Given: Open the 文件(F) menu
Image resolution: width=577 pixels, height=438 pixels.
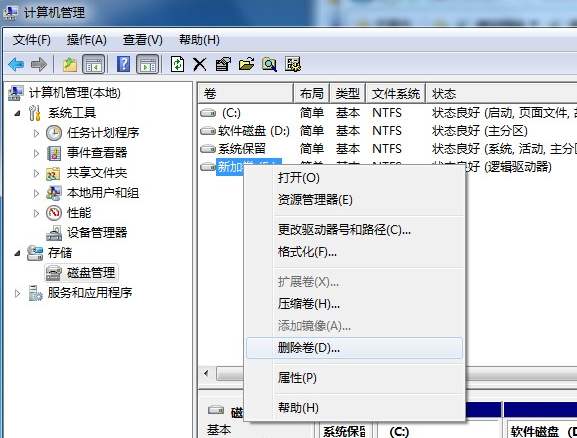Looking at the screenshot, I should tap(32, 40).
